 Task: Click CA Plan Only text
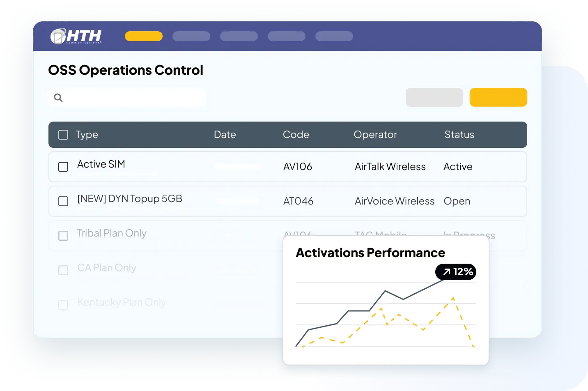pyautogui.click(x=107, y=268)
